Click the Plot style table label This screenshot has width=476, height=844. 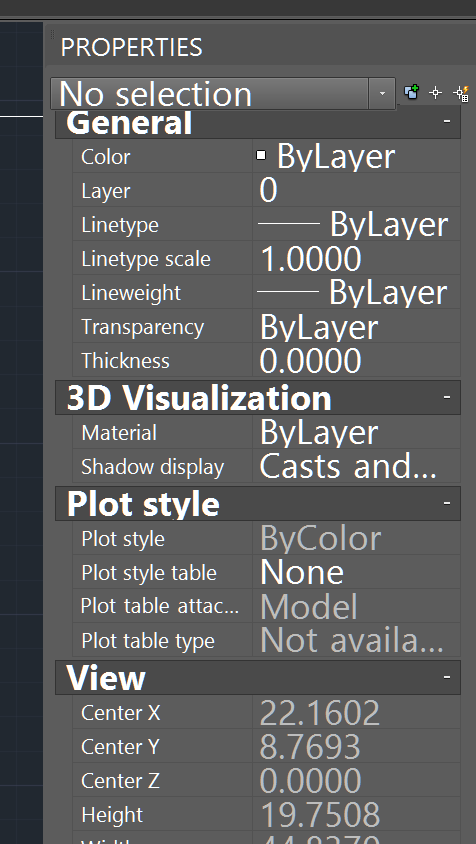(x=149, y=573)
